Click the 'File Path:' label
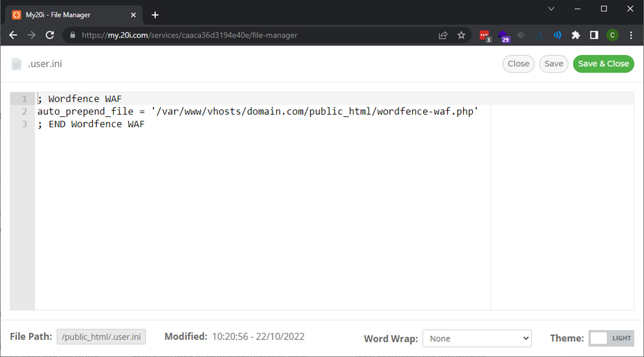The image size is (644, 357). pyautogui.click(x=31, y=337)
